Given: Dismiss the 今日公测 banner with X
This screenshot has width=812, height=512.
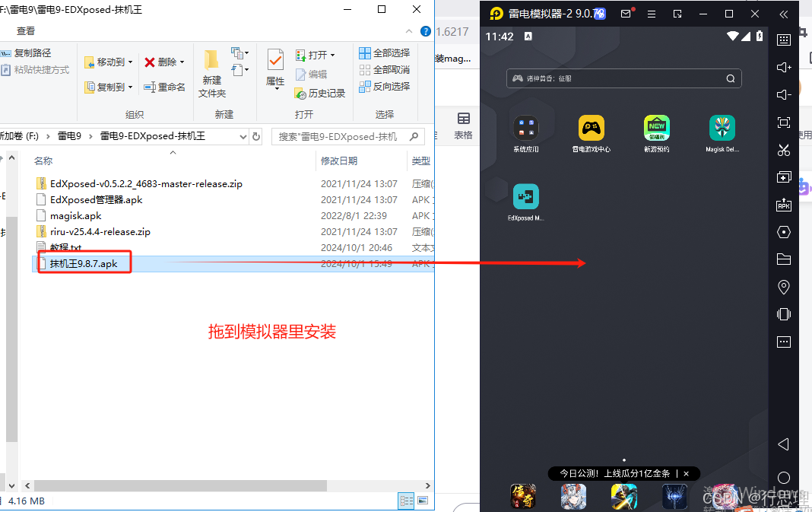Looking at the screenshot, I should [686, 474].
